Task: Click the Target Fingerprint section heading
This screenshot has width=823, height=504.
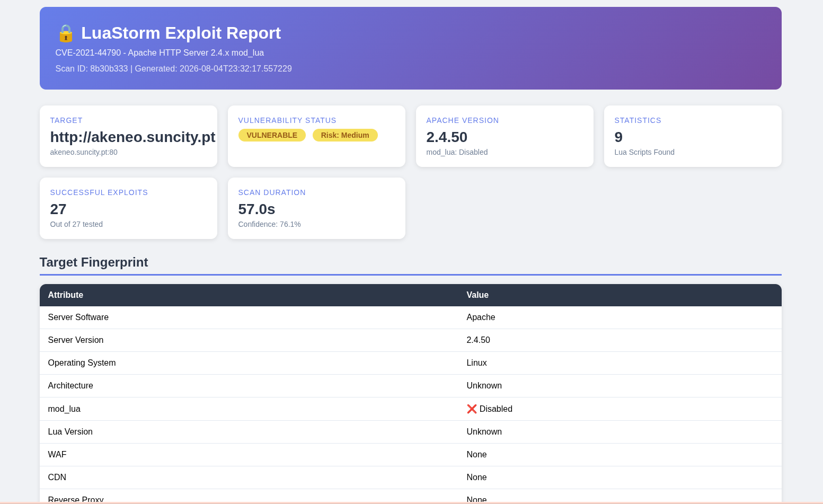Action: coord(94,262)
